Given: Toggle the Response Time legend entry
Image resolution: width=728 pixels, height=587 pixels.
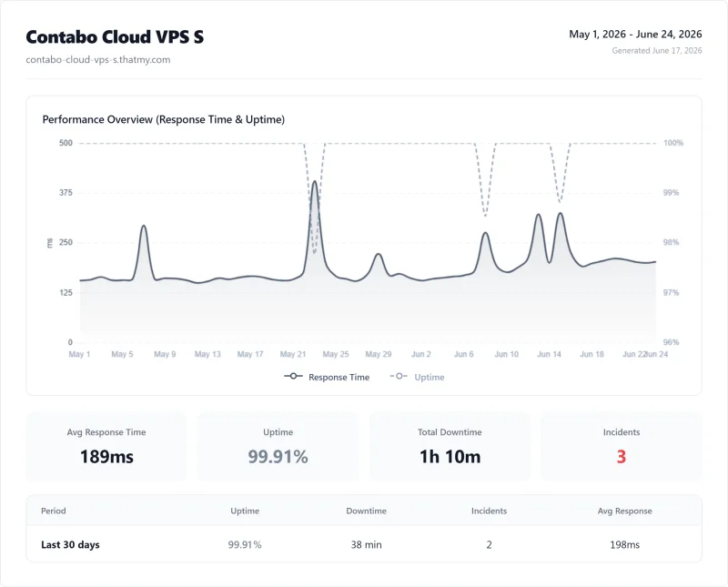Looking at the screenshot, I should [327, 377].
